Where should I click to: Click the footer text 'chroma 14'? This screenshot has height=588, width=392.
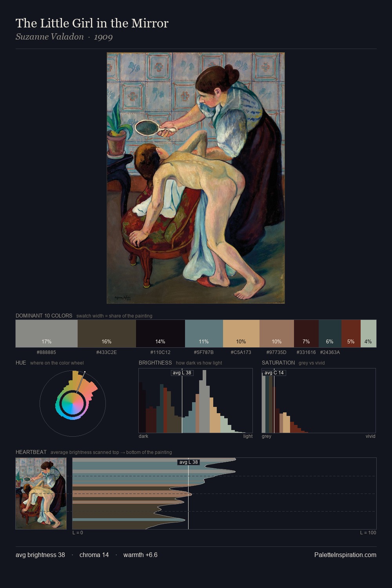point(94,555)
